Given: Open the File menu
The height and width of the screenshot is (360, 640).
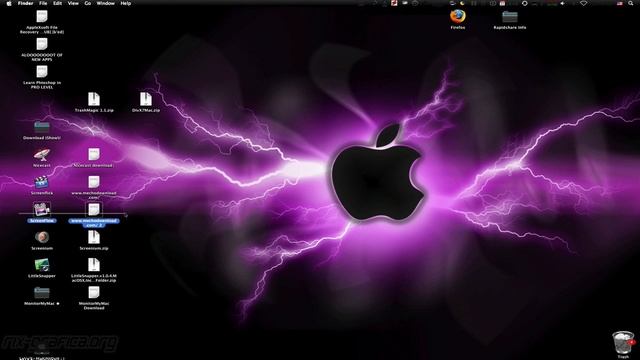Looking at the screenshot, I should [43, 3].
